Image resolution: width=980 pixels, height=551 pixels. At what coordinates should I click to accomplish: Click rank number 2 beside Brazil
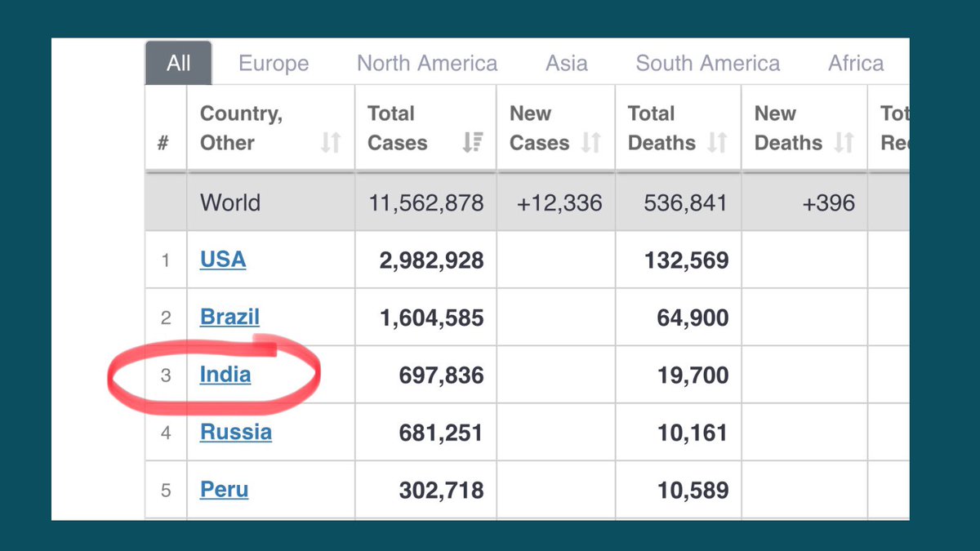(x=166, y=318)
